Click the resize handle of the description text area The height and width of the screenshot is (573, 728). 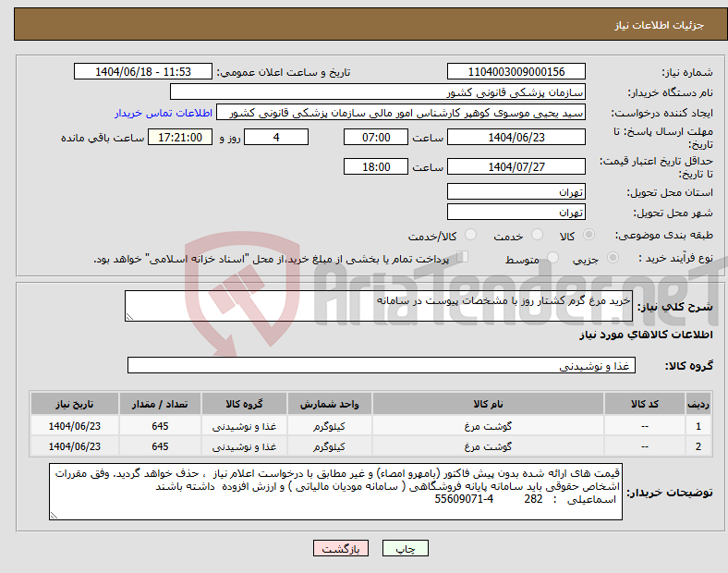click(129, 317)
